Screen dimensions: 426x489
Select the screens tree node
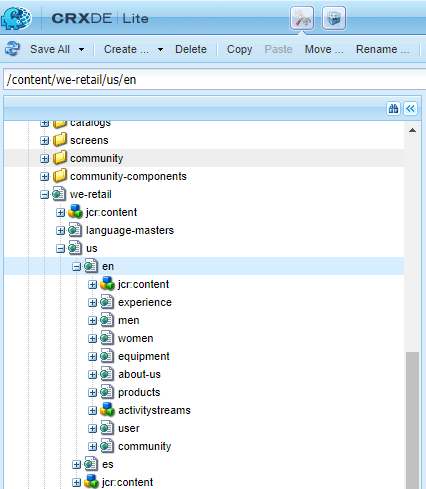pyautogui.click(x=89, y=140)
